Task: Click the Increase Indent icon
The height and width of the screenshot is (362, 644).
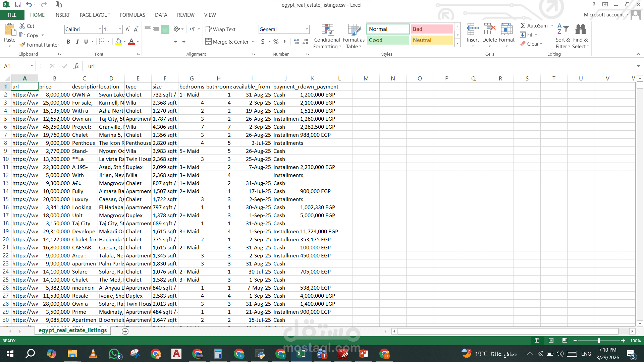Action: (185, 42)
